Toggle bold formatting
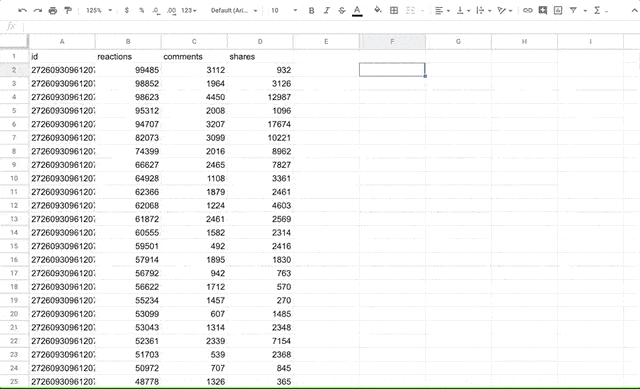The width and height of the screenshot is (640, 389). (x=311, y=11)
